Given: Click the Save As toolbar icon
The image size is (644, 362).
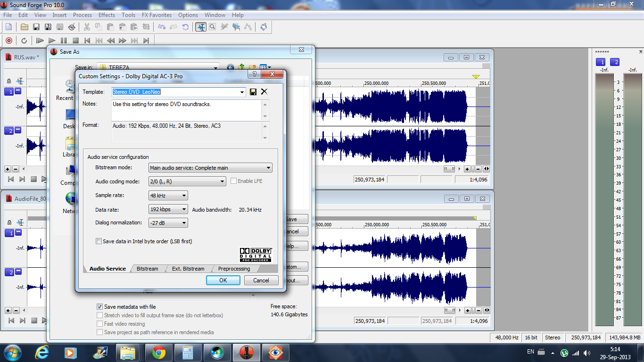Looking at the screenshot, I should (x=48, y=27).
